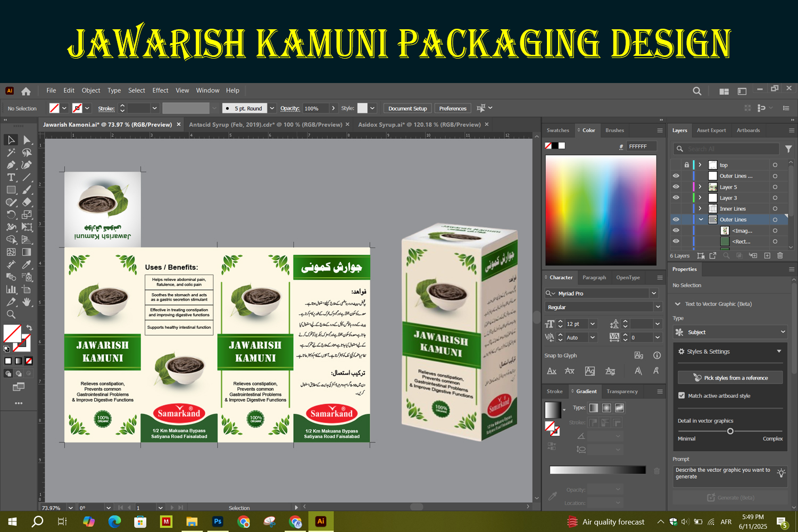Screen dimensions: 798x532
Task: Select the Paintbrush tool
Action: point(27,190)
